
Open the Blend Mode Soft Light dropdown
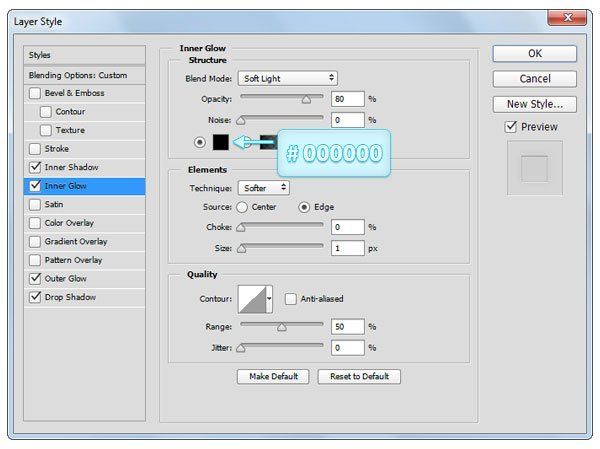pyautogui.click(x=288, y=78)
